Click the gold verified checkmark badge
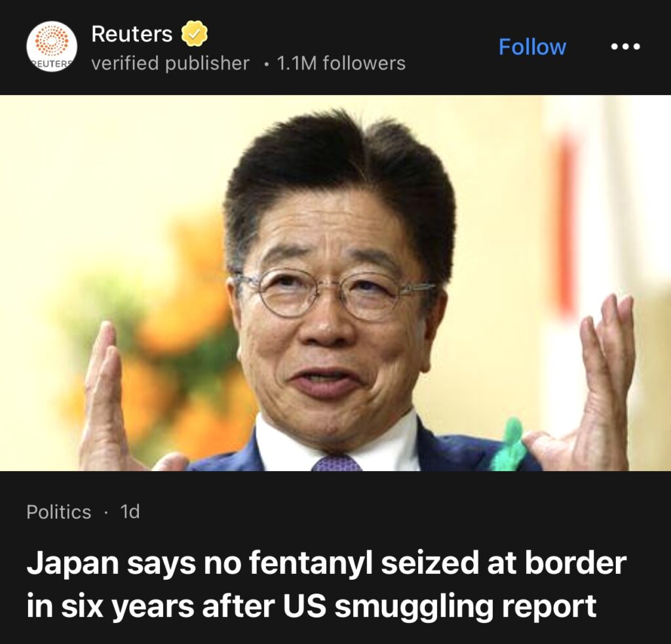Viewport: 671px width, 644px height. click(194, 33)
